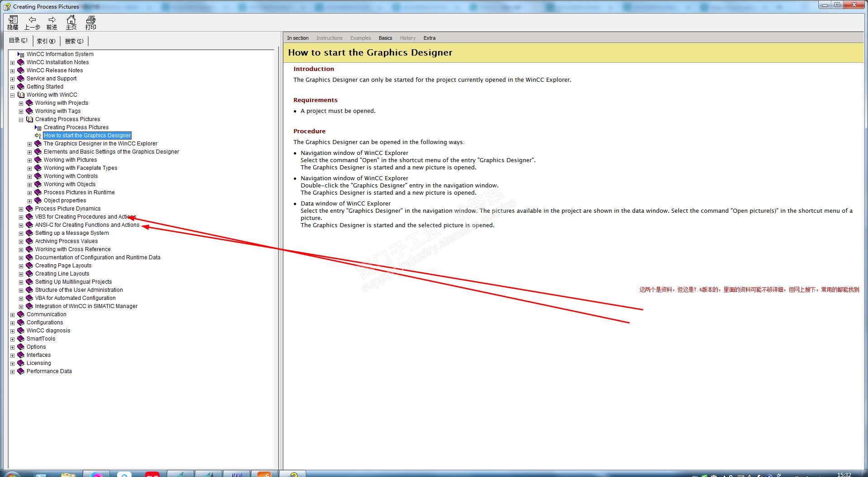Select Integration of WinCC in SIMATIC Manager
Screen dimensions: 868x477
tap(86, 306)
